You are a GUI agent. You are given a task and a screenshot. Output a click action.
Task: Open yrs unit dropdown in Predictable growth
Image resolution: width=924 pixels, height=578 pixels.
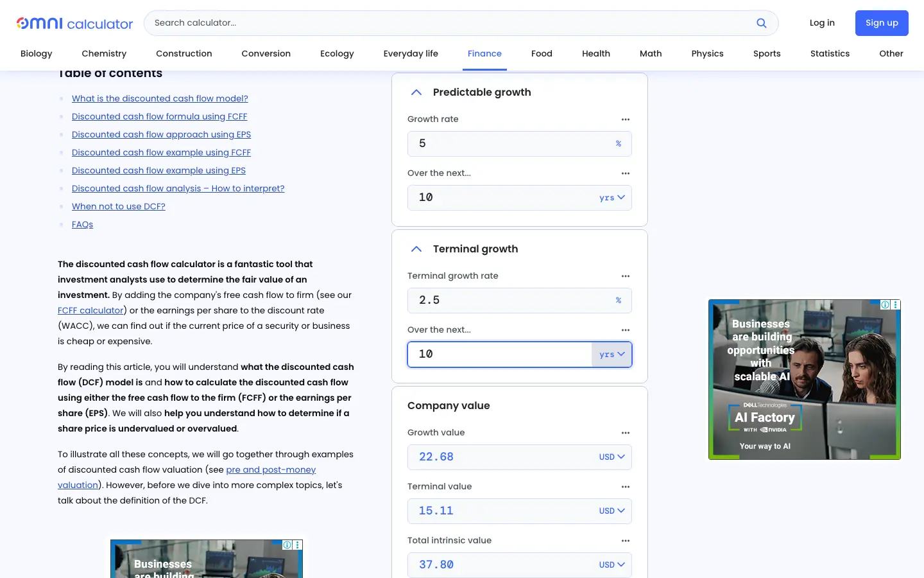pyautogui.click(x=612, y=198)
